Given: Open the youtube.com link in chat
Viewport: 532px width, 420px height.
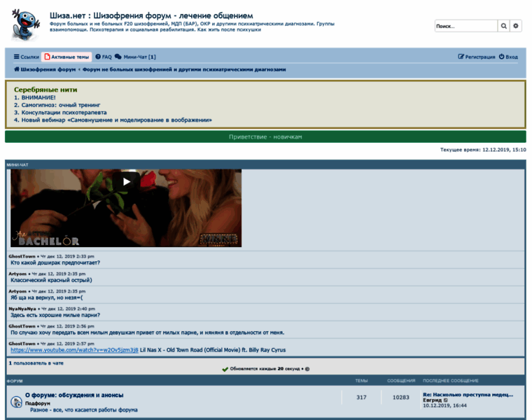Looking at the screenshot, I should pos(74,350).
